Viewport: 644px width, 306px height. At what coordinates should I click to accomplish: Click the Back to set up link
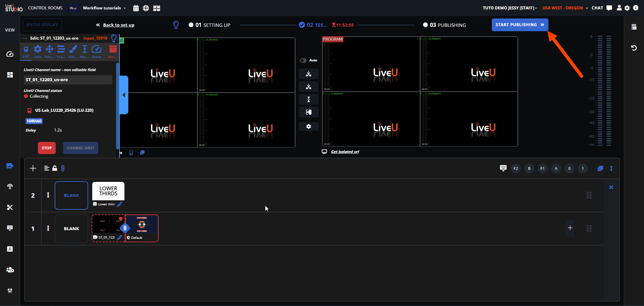tap(119, 25)
